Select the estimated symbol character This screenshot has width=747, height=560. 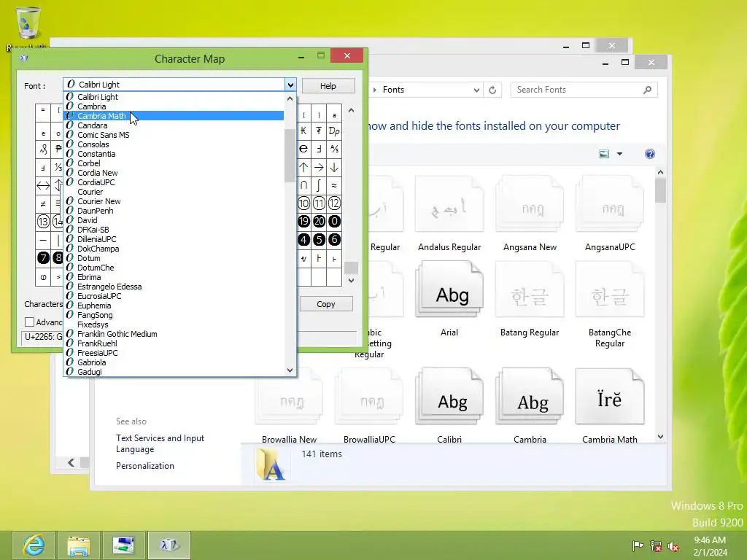tap(303, 149)
